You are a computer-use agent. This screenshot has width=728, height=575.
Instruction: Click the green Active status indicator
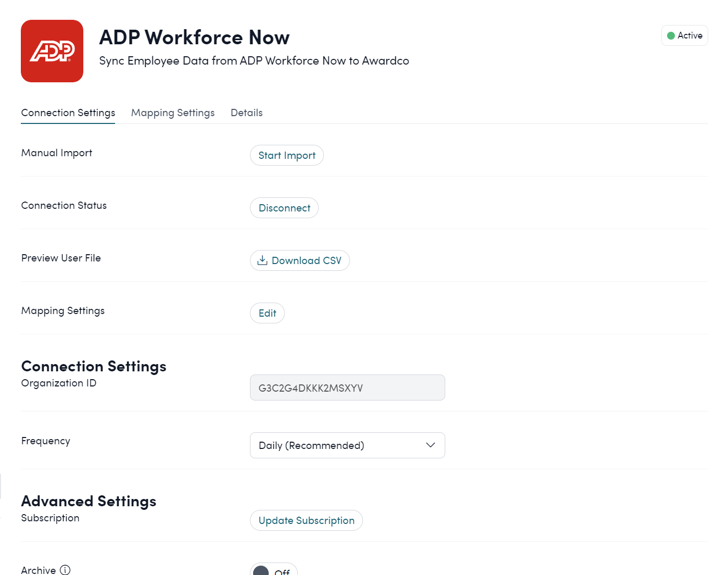671,35
